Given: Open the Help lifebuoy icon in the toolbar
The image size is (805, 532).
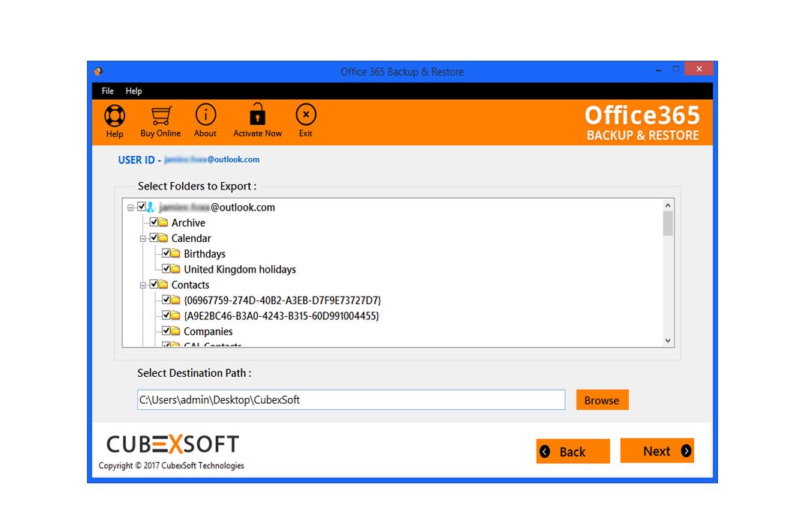Looking at the screenshot, I should [x=115, y=115].
